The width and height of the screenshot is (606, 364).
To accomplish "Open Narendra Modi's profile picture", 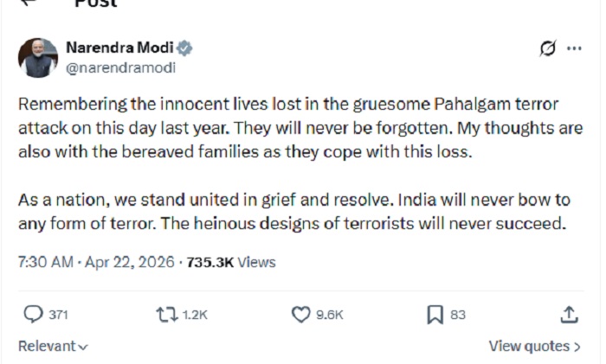I will point(38,57).
